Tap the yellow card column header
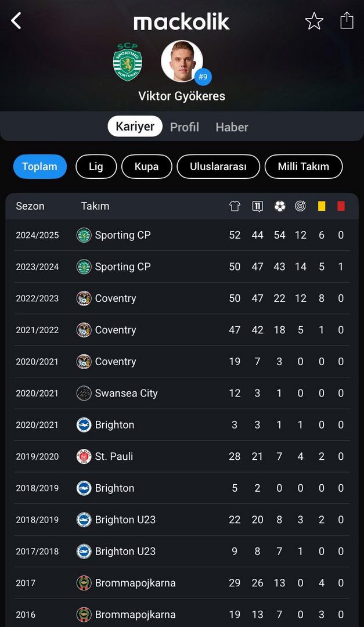Viewport: 364px width, 627px height. click(322, 206)
